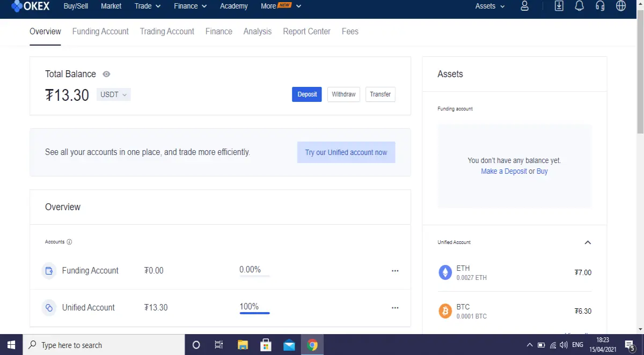Click the download app icon
The image size is (644, 355).
559,6
